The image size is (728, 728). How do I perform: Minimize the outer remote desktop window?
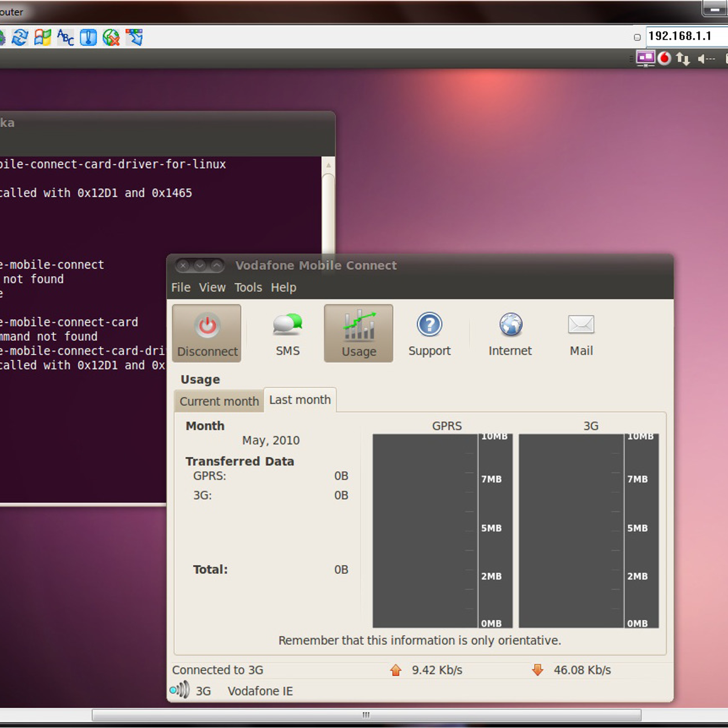[x=715, y=9]
